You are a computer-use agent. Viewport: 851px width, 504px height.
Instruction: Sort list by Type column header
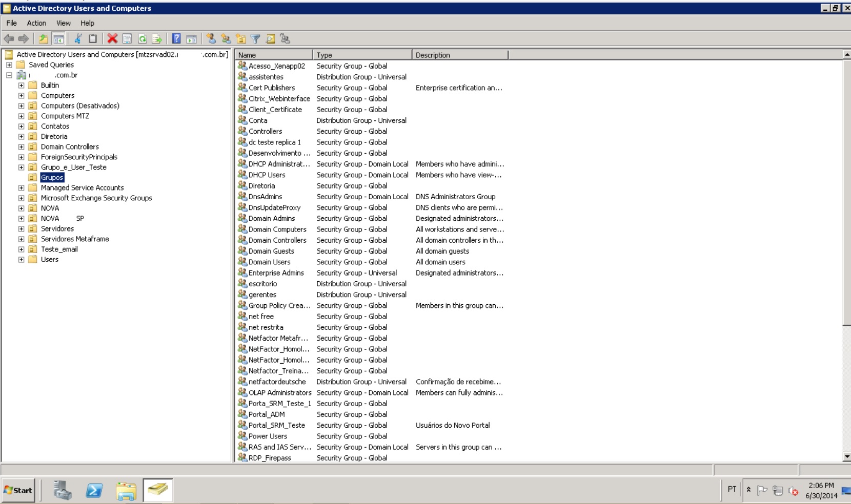361,55
